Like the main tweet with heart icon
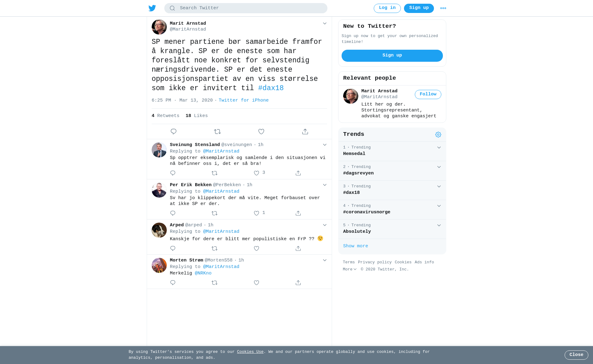 pos(261,132)
